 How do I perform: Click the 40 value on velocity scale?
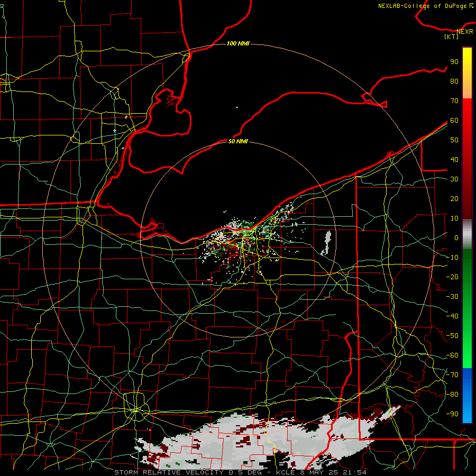coord(454,160)
